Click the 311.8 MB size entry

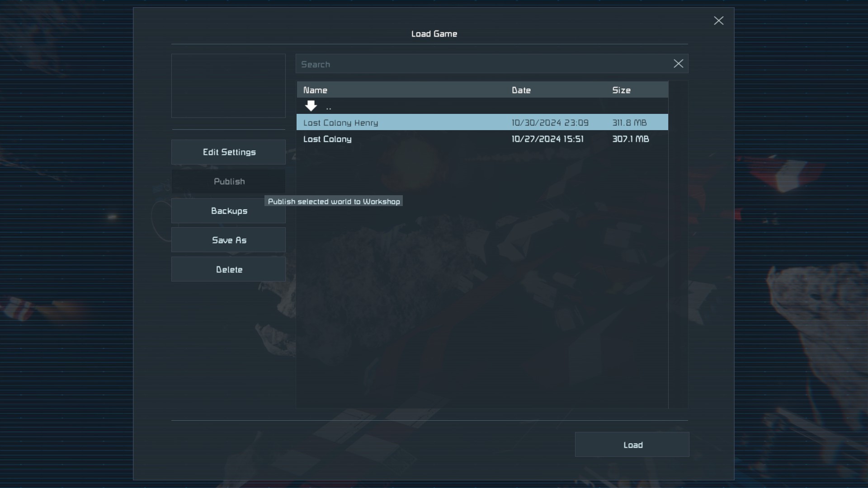629,122
